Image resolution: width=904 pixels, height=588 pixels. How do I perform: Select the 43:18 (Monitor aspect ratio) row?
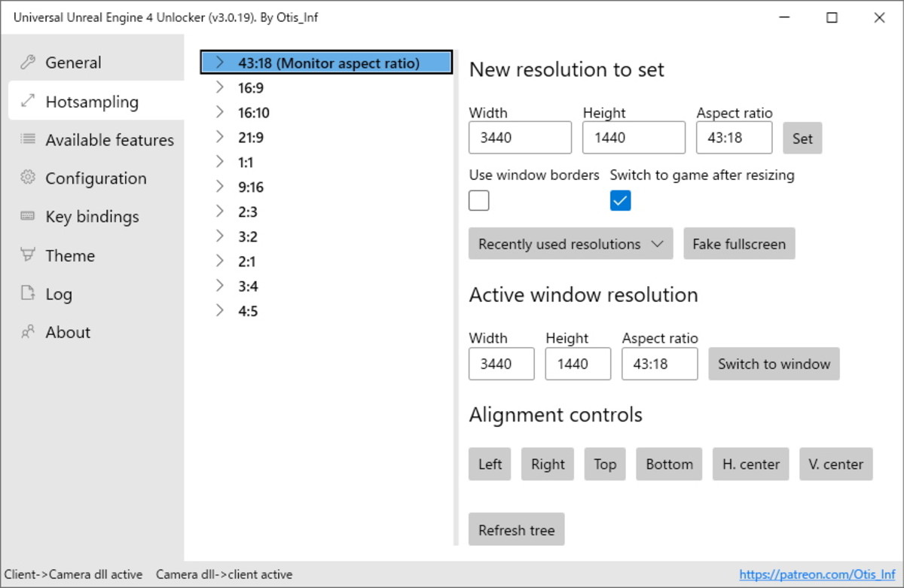(326, 62)
